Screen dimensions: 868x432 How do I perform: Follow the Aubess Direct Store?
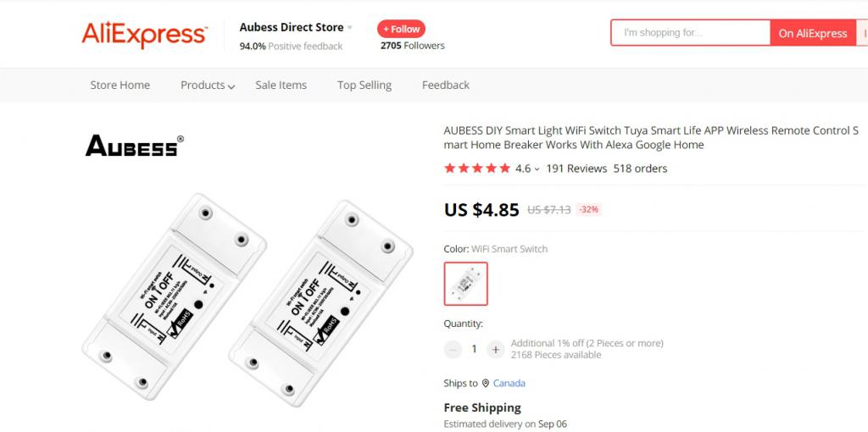(401, 29)
